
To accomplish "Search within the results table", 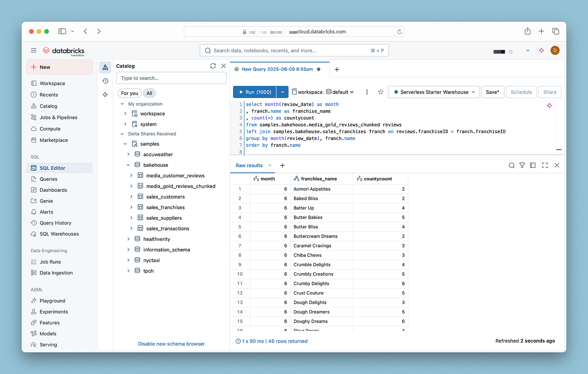I will [x=511, y=165].
